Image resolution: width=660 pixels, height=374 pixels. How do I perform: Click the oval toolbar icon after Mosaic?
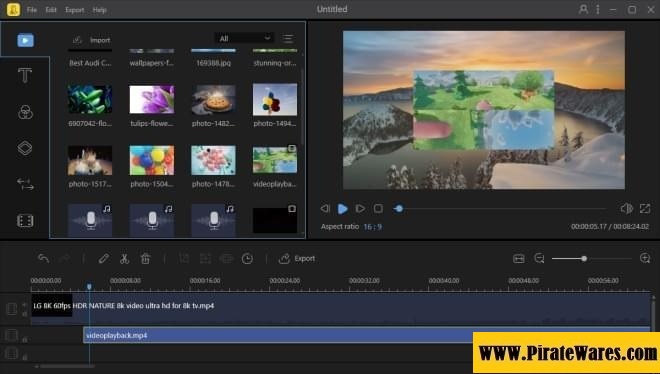pyautogui.click(x=226, y=258)
